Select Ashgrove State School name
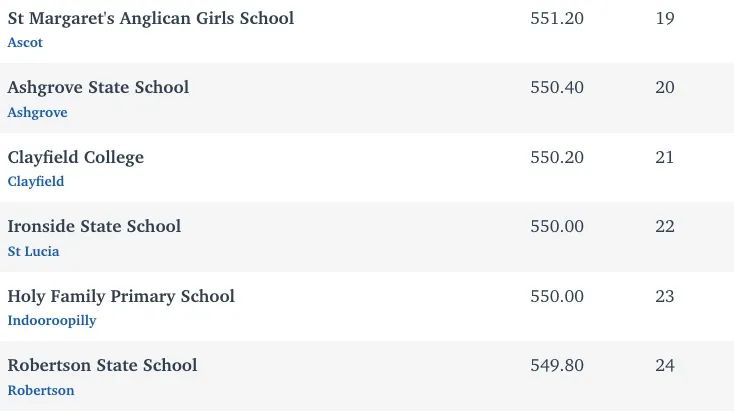The width and height of the screenshot is (734, 412). tap(98, 88)
